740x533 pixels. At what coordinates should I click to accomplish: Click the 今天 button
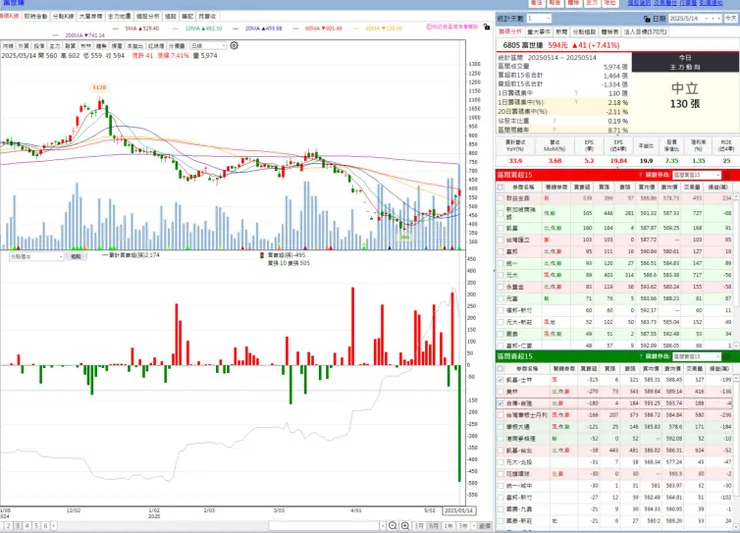coord(731,18)
